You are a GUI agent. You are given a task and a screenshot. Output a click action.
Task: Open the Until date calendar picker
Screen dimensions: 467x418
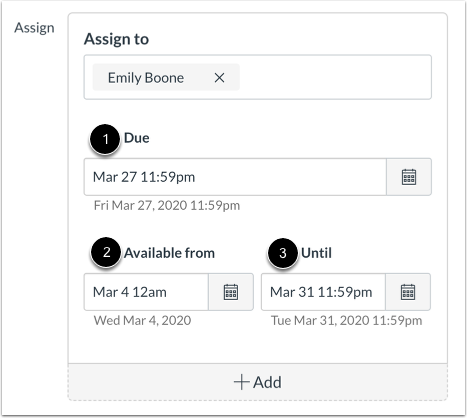(408, 292)
